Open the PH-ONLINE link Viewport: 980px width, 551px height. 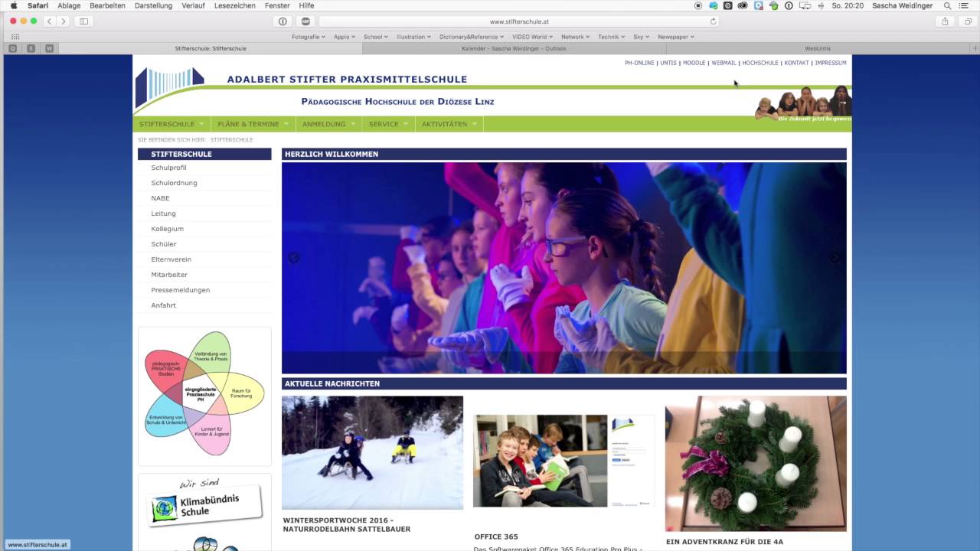pyautogui.click(x=639, y=63)
